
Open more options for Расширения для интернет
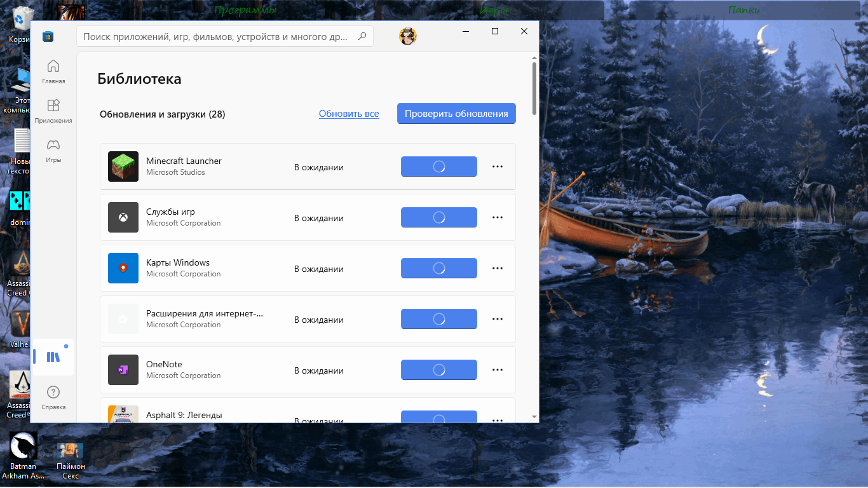(498, 319)
